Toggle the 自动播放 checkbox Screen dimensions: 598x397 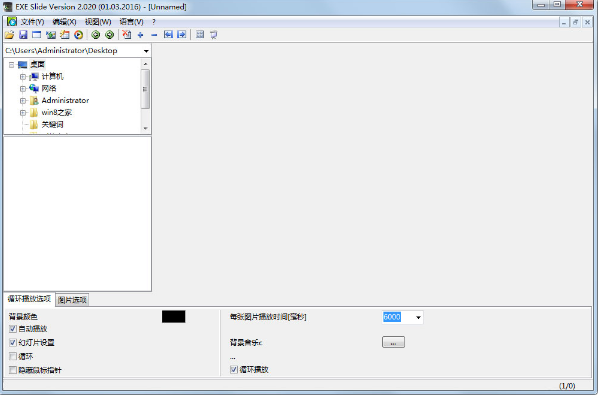tap(13, 329)
